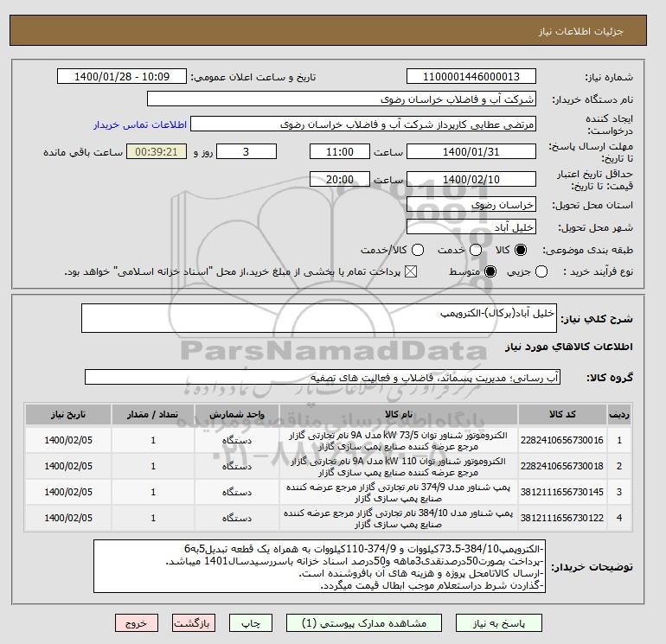Click item code 3812111656730122
The height and width of the screenshot is (644, 666).
[x=562, y=518]
